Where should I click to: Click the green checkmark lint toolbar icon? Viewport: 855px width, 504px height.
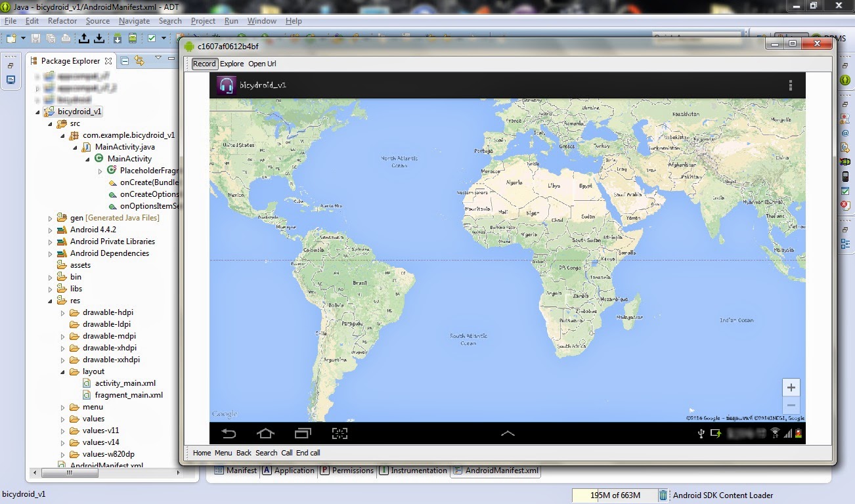coord(152,39)
